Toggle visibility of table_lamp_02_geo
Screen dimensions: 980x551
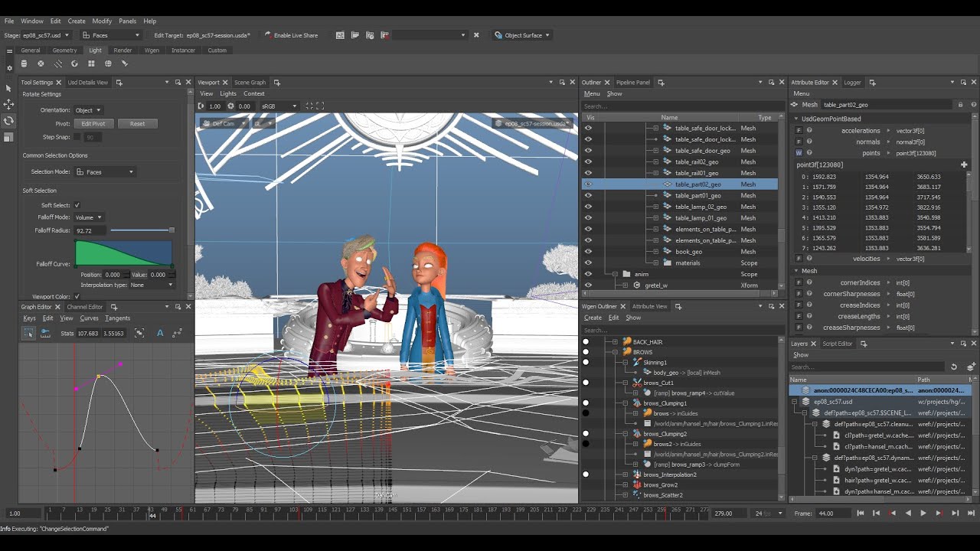(x=588, y=207)
